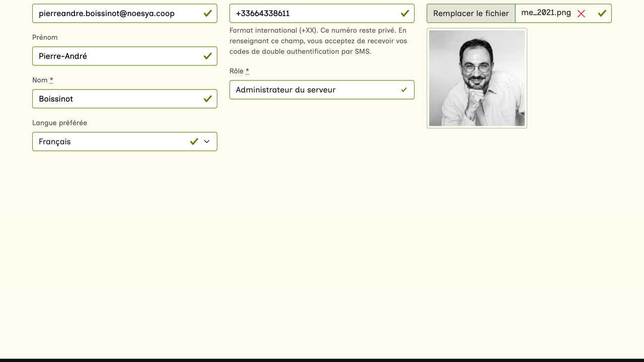Focus the phone number field +33664338611

pos(312,14)
